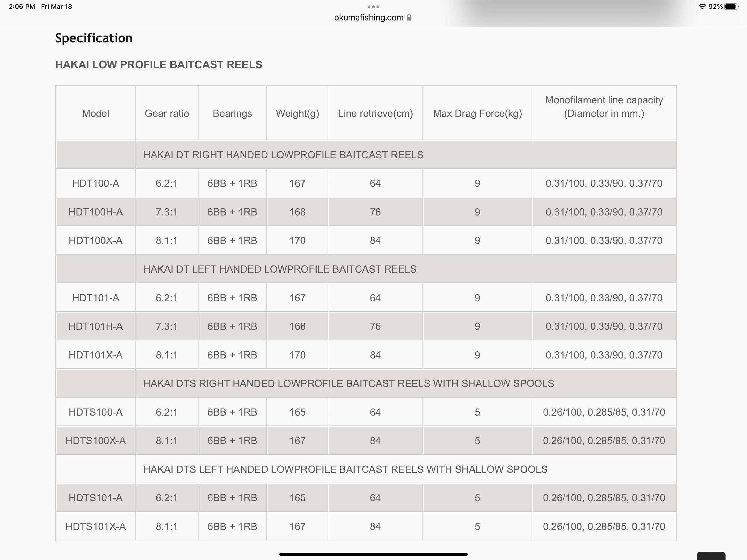Click the 165 weight value for HDTS101-A
The image size is (747, 560).
[x=297, y=498]
